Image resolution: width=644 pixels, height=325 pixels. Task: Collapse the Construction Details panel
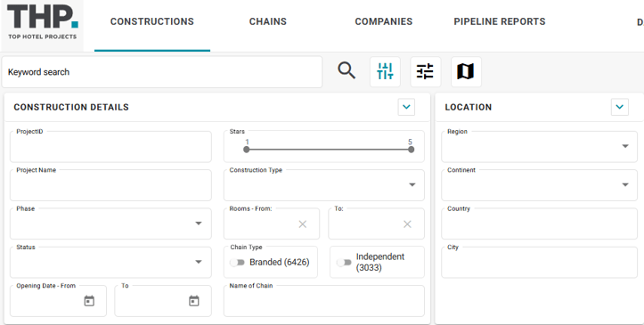pyautogui.click(x=406, y=107)
